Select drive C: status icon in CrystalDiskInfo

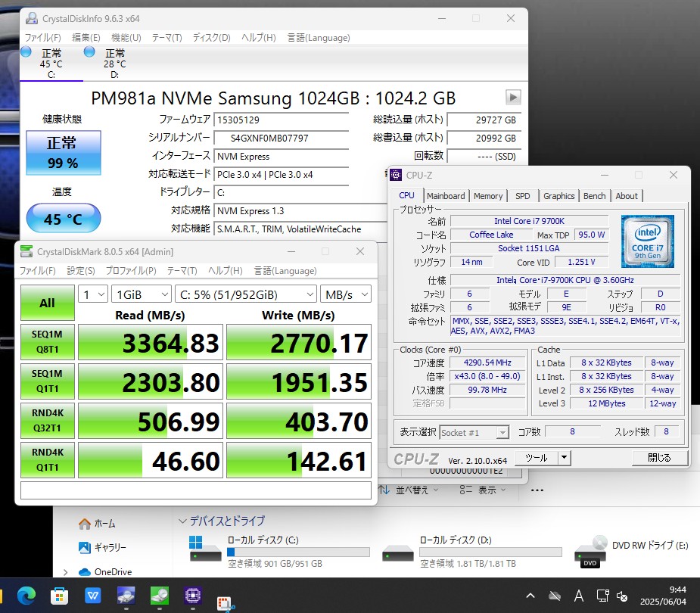click(x=26, y=51)
